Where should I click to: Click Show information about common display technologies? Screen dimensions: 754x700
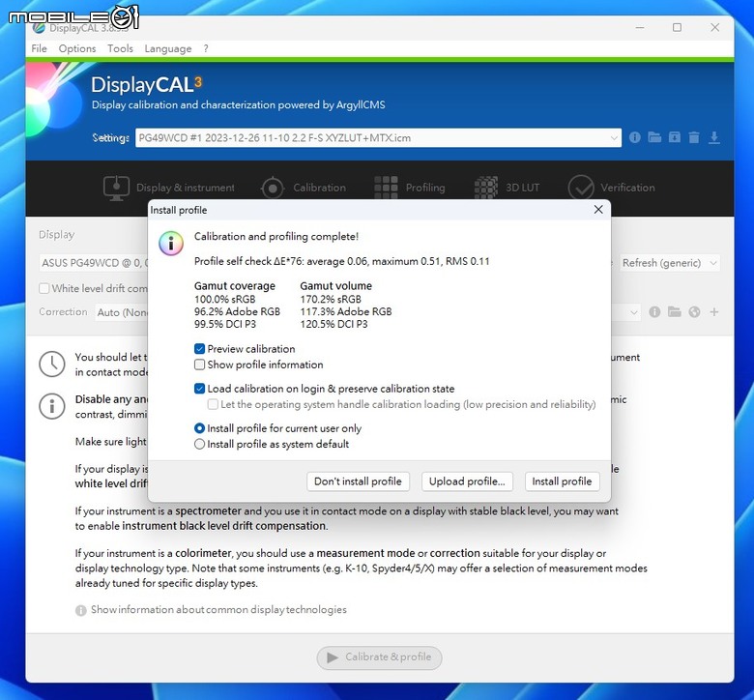tap(218, 609)
